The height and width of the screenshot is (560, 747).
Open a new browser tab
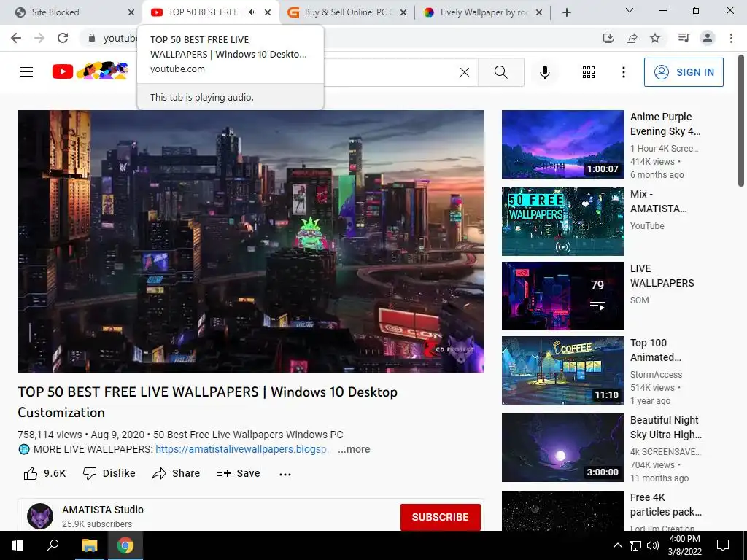pyautogui.click(x=566, y=13)
